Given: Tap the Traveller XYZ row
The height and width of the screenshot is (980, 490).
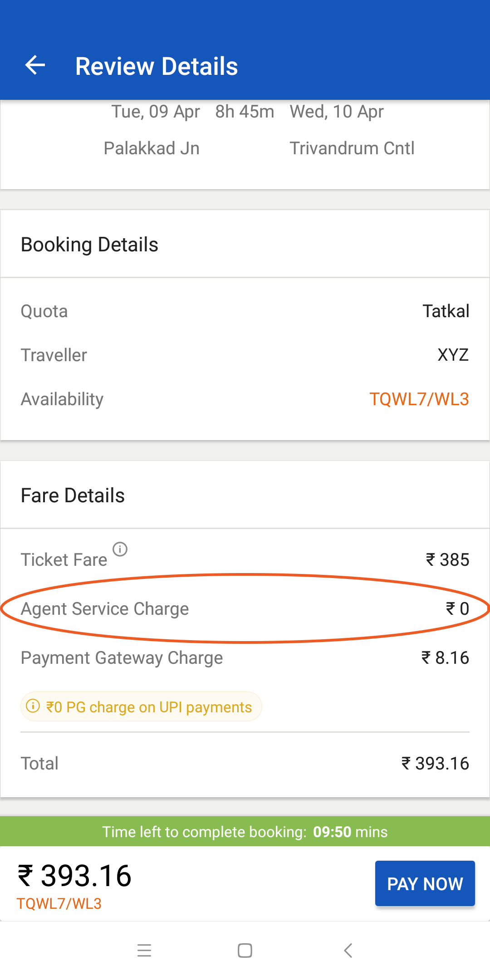Looking at the screenshot, I should [245, 355].
